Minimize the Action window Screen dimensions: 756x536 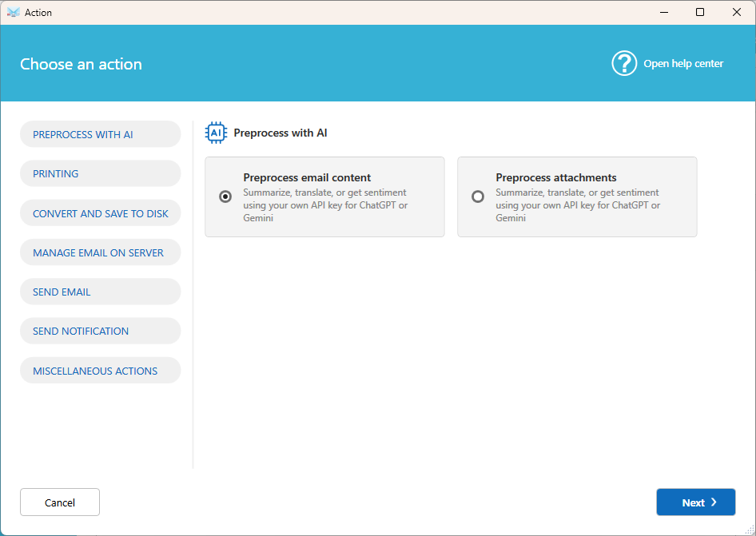[x=664, y=13]
